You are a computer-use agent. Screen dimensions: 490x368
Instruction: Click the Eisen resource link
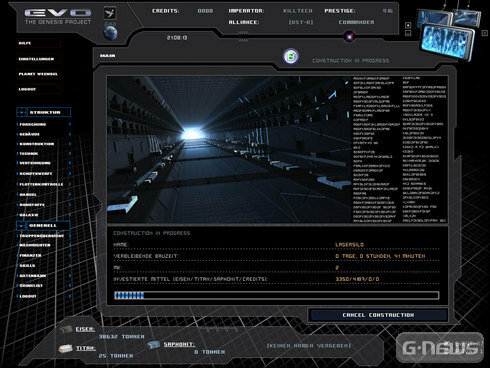pos(85,329)
